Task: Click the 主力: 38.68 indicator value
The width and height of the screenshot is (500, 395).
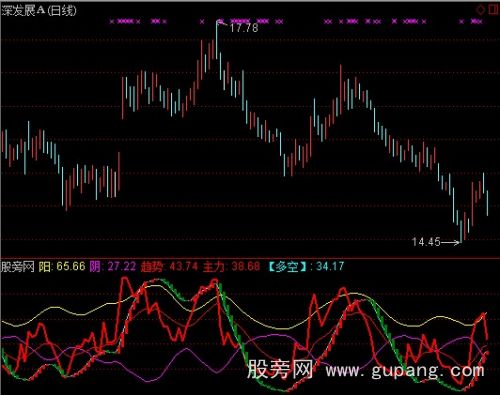Action: [232, 266]
